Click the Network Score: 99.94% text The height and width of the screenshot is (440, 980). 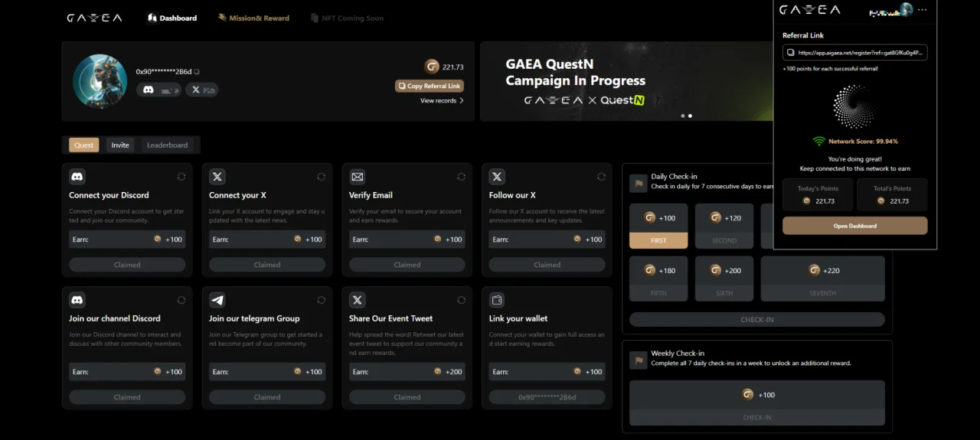(x=863, y=142)
